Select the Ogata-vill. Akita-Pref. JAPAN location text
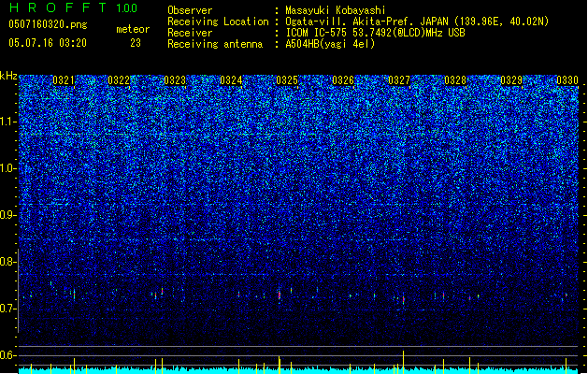Viewport: 588px width, 374px height. click(x=417, y=22)
